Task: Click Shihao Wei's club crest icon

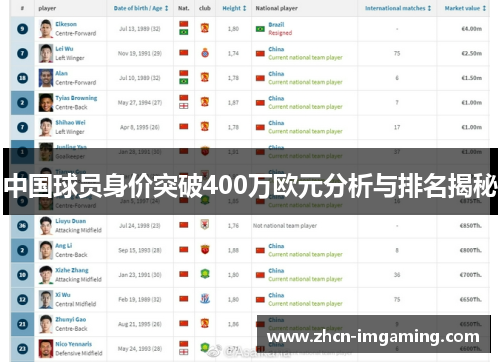Action: (205, 126)
